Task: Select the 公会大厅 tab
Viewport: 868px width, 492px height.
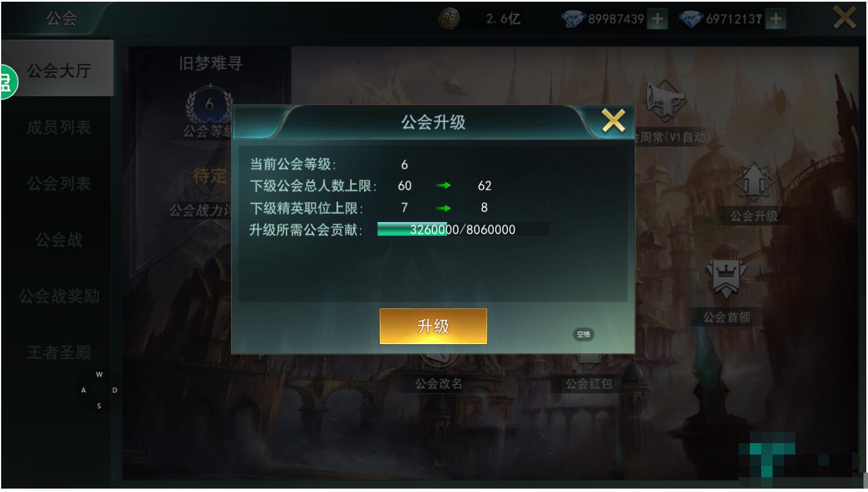Action: click(x=58, y=70)
